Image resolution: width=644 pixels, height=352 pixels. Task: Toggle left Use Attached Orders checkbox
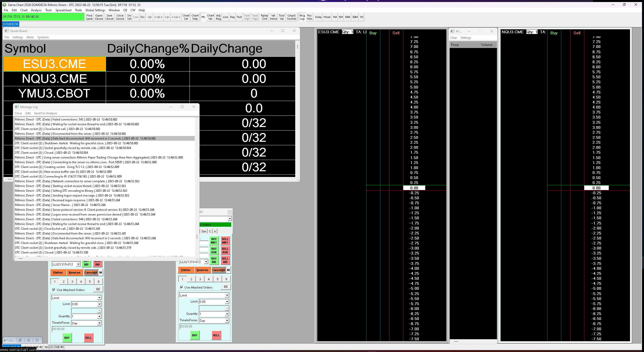[x=54, y=290]
